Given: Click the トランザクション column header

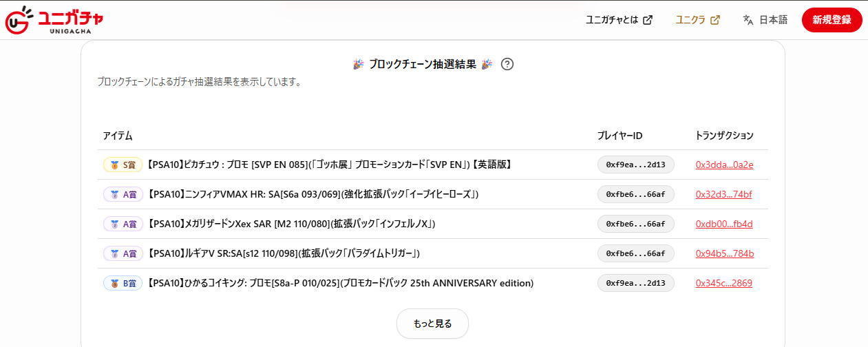Looking at the screenshot, I should click(x=724, y=136).
